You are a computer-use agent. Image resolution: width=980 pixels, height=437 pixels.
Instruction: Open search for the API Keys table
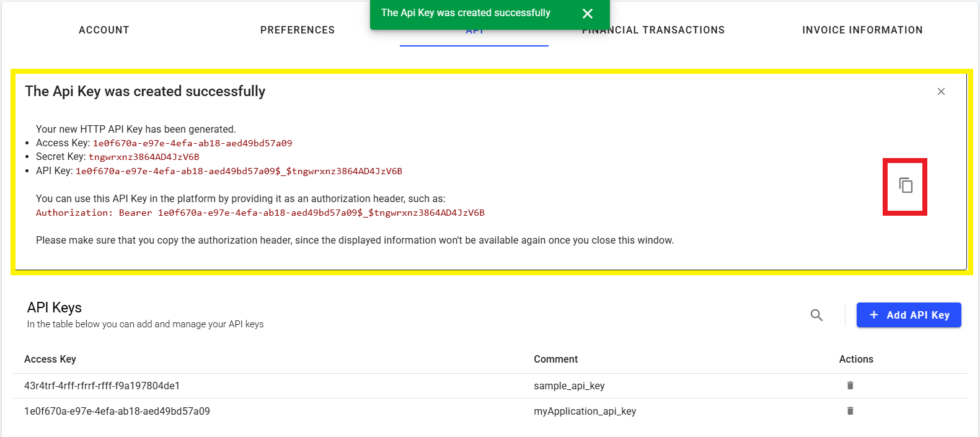[x=816, y=315]
